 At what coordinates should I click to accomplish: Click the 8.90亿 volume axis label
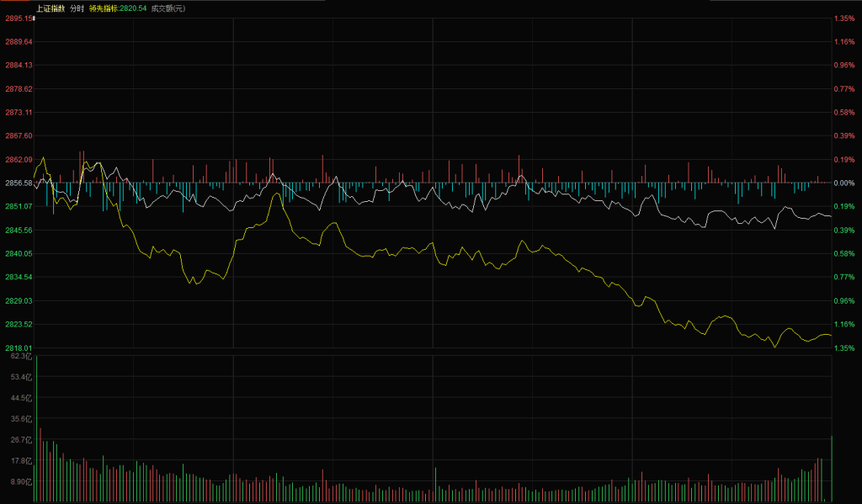coord(20,482)
